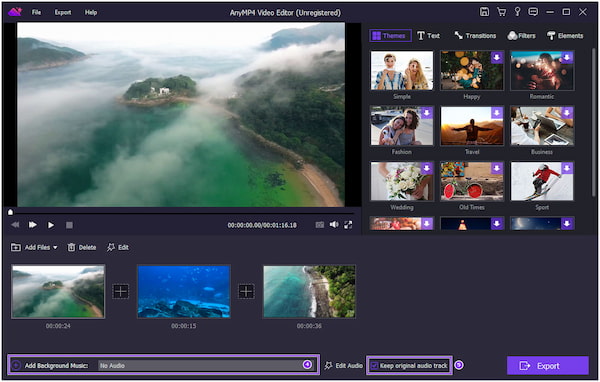This screenshot has height=382, width=600.
Task: Open the shopping cart purchase icon
Action: [501, 12]
